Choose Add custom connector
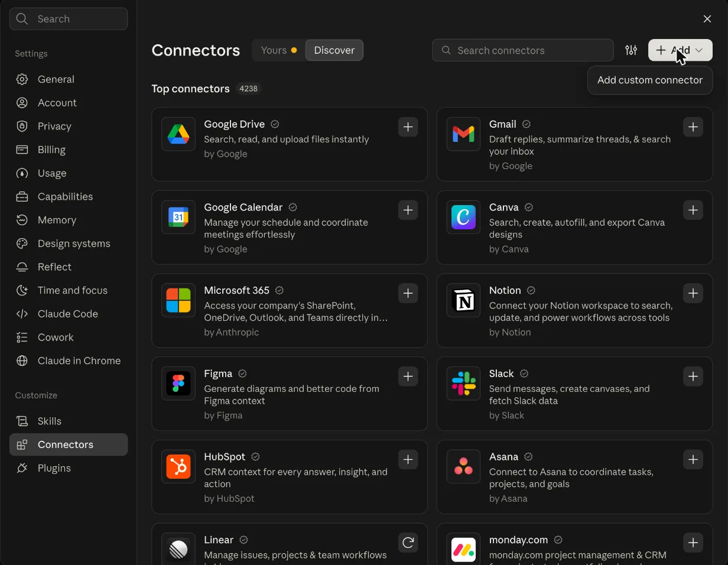The image size is (728, 565). [650, 80]
